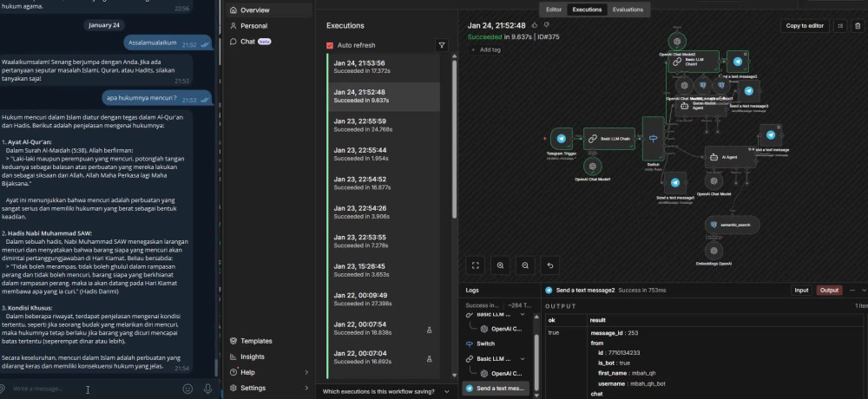The height and width of the screenshot is (399, 868).
Task: Expand 'Which executions is this workflow saving?'
Action: 386,392
